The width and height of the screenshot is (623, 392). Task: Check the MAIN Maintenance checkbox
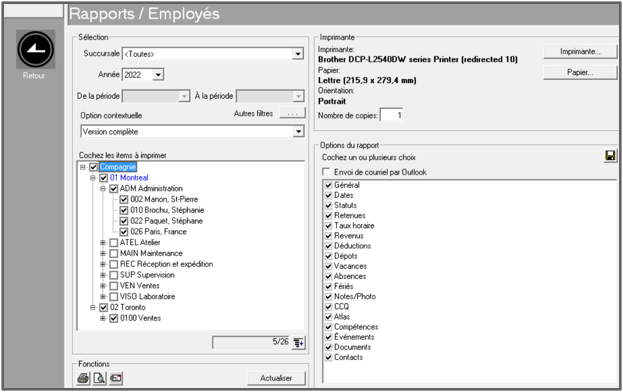click(x=114, y=253)
